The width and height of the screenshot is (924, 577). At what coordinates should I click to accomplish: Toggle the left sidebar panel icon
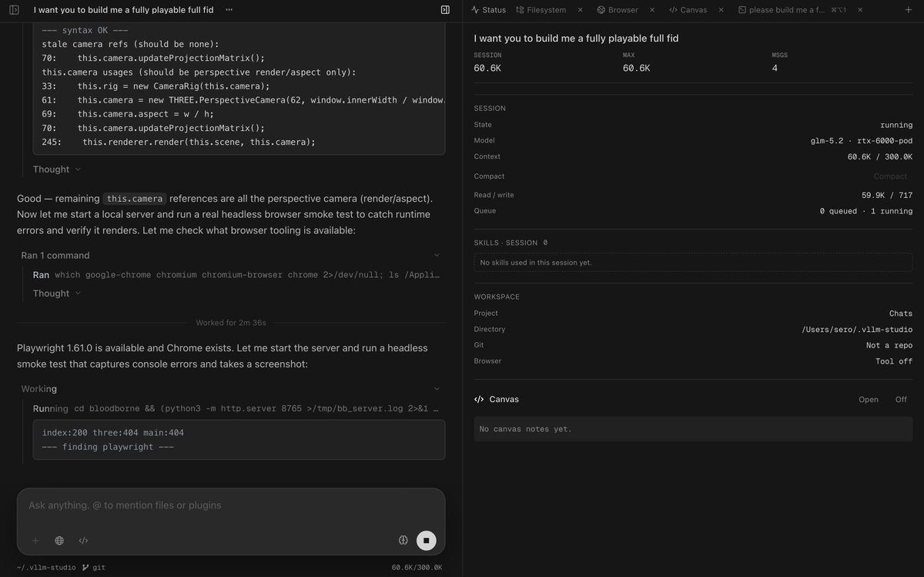(x=15, y=10)
